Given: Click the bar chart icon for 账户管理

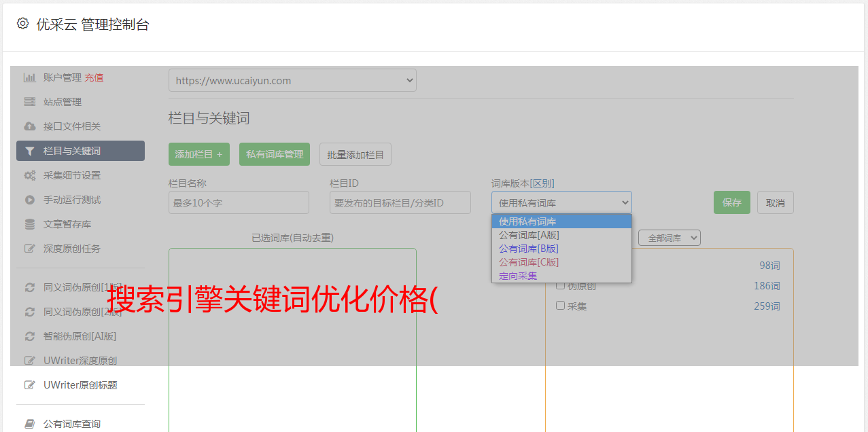Looking at the screenshot, I should 30,77.
